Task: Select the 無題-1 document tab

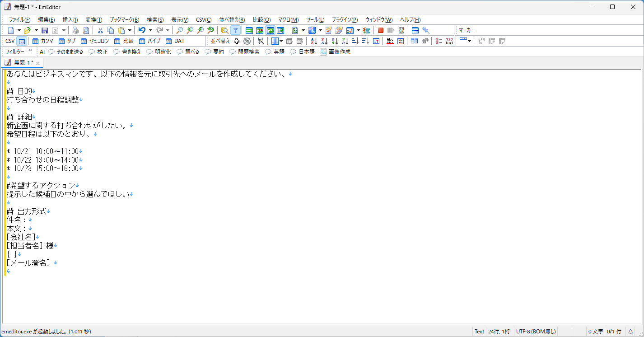Action: [x=22, y=63]
